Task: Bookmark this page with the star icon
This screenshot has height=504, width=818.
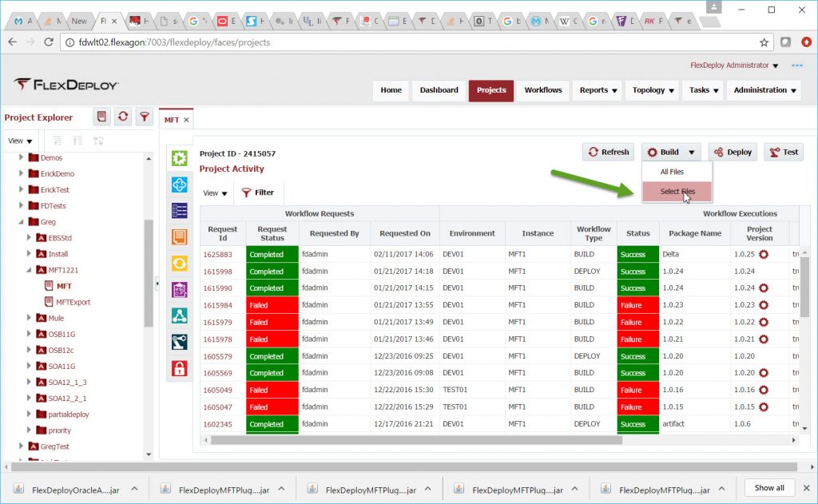Action: point(764,42)
